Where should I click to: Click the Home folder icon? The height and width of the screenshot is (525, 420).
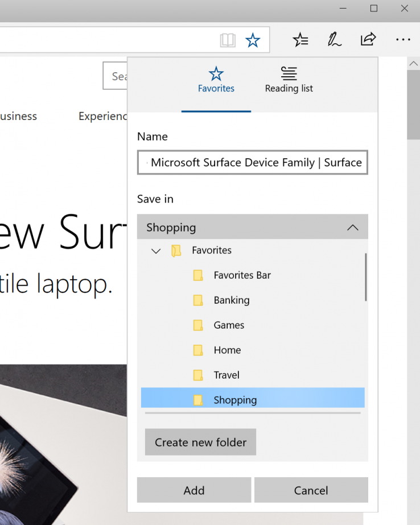pos(198,350)
